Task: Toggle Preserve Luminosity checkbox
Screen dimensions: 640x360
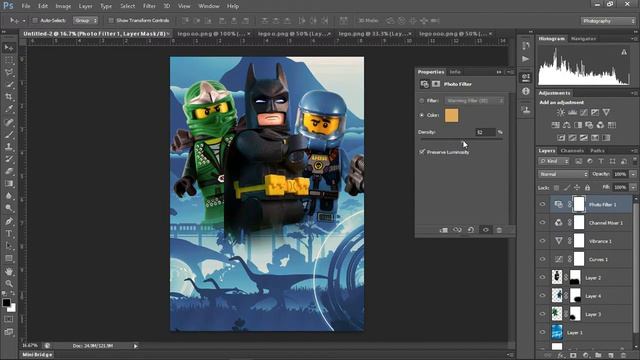Action: click(x=422, y=152)
